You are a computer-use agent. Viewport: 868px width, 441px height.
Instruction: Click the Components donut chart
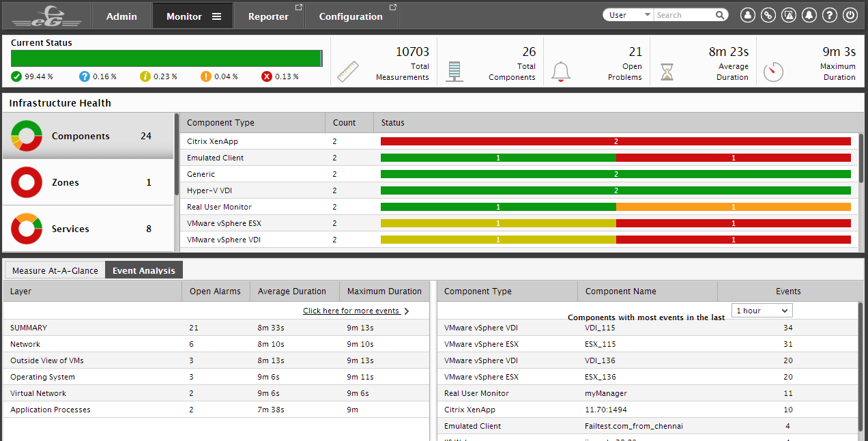(x=27, y=136)
